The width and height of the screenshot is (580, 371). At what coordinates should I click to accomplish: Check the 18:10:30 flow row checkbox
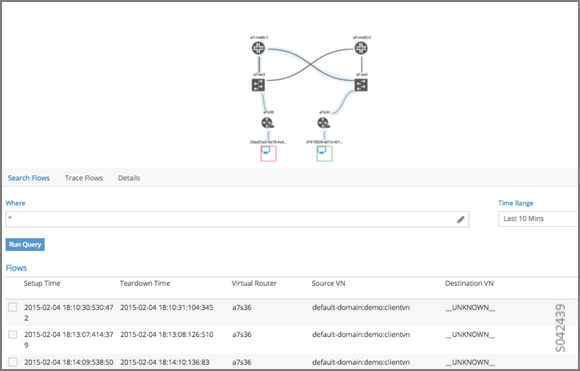[x=13, y=307]
